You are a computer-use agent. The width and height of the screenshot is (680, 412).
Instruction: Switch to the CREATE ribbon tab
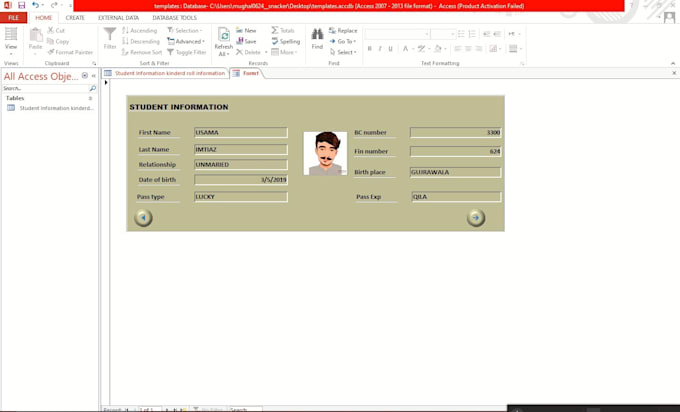tap(75, 18)
